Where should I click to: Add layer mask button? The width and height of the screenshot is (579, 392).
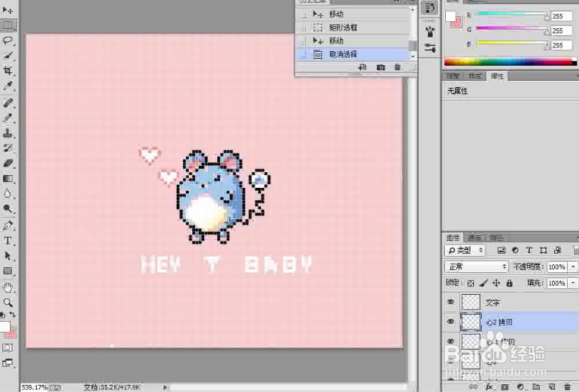pos(504,386)
